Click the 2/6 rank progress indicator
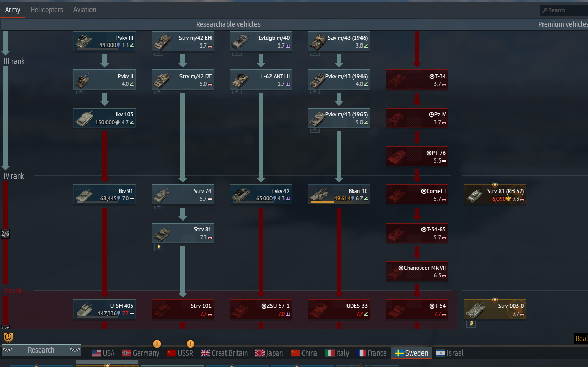The width and height of the screenshot is (588, 367). pyautogui.click(x=5, y=234)
